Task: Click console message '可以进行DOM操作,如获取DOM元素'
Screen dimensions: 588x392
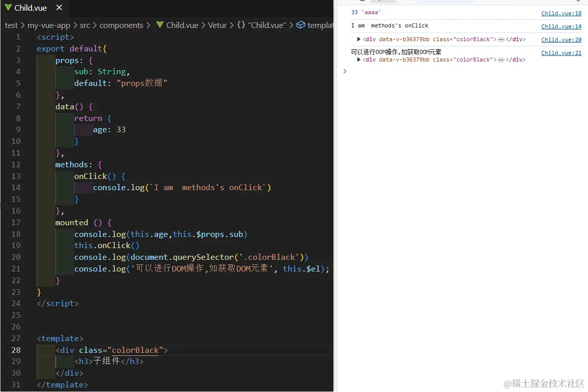Action: click(x=396, y=52)
